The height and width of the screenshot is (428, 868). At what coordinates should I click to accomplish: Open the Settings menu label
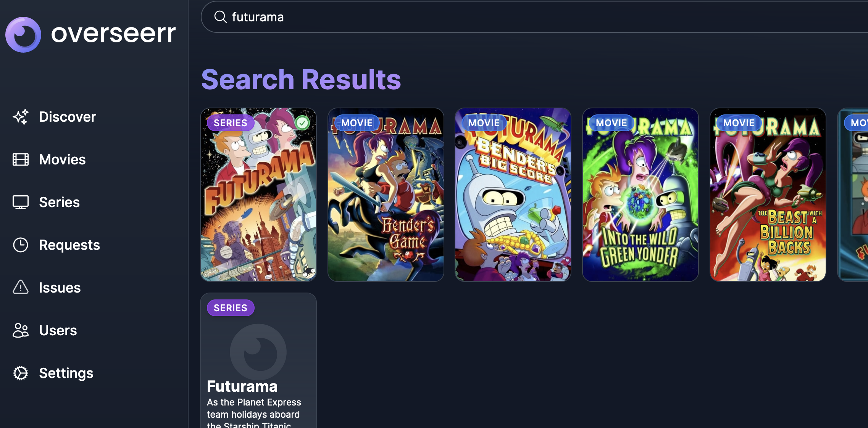(66, 373)
